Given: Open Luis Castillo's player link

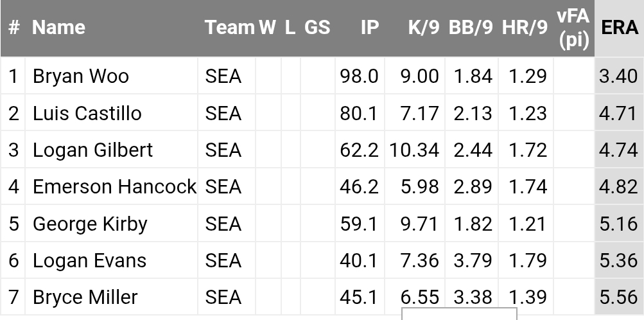Looking at the screenshot, I should 87,114.
